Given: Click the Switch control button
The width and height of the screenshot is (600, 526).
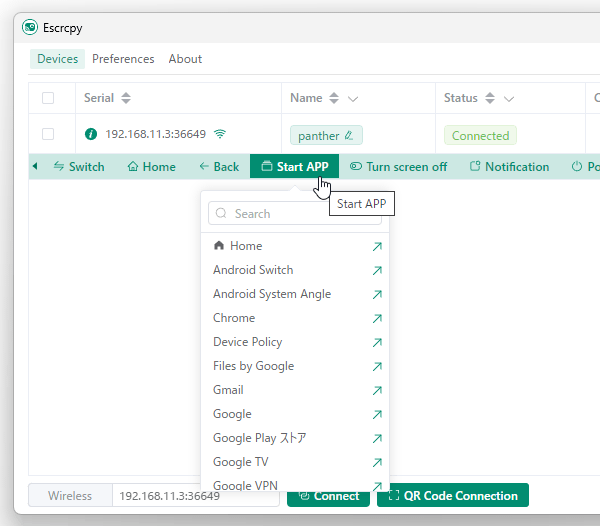Looking at the screenshot, I should click(x=79, y=167).
